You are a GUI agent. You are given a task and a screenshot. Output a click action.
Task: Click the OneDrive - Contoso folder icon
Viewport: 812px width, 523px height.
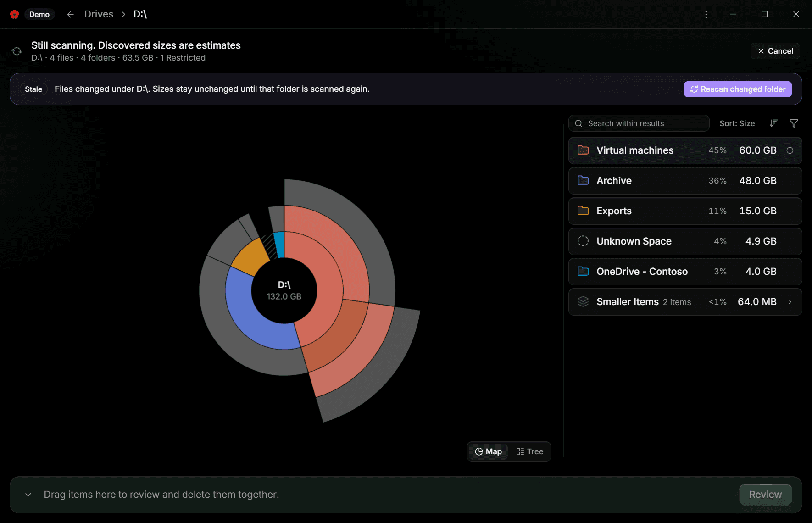[583, 271]
